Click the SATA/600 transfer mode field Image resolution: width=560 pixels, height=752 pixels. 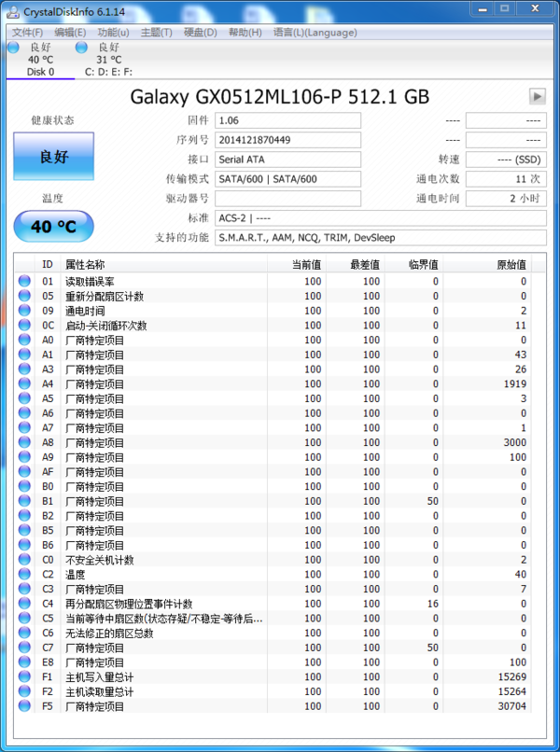pyautogui.click(x=287, y=179)
